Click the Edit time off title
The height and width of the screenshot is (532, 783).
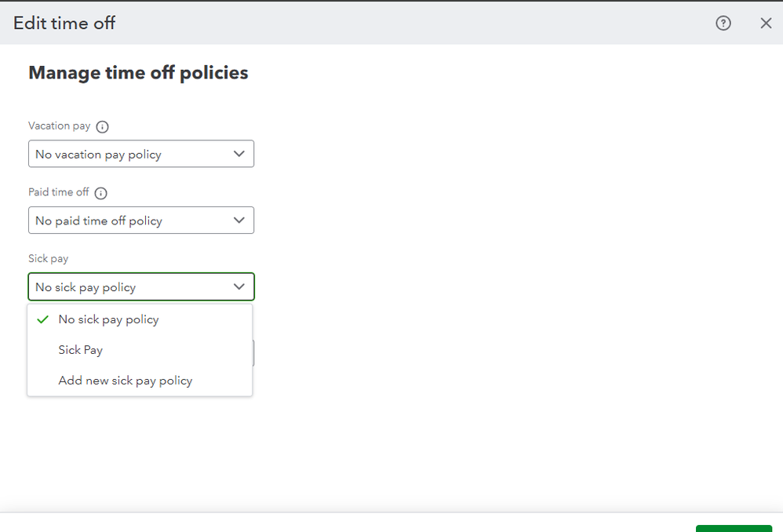pyautogui.click(x=64, y=23)
